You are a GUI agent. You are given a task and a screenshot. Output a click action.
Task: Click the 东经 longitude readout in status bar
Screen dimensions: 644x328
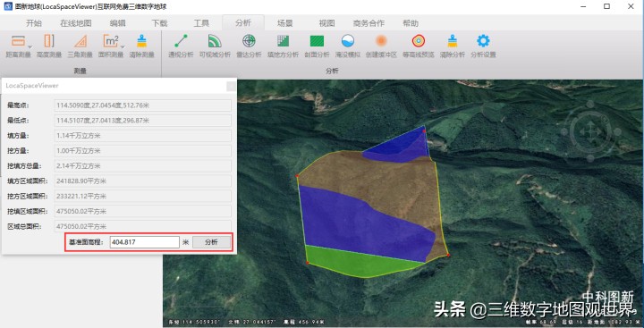pyautogui.click(x=194, y=322)
